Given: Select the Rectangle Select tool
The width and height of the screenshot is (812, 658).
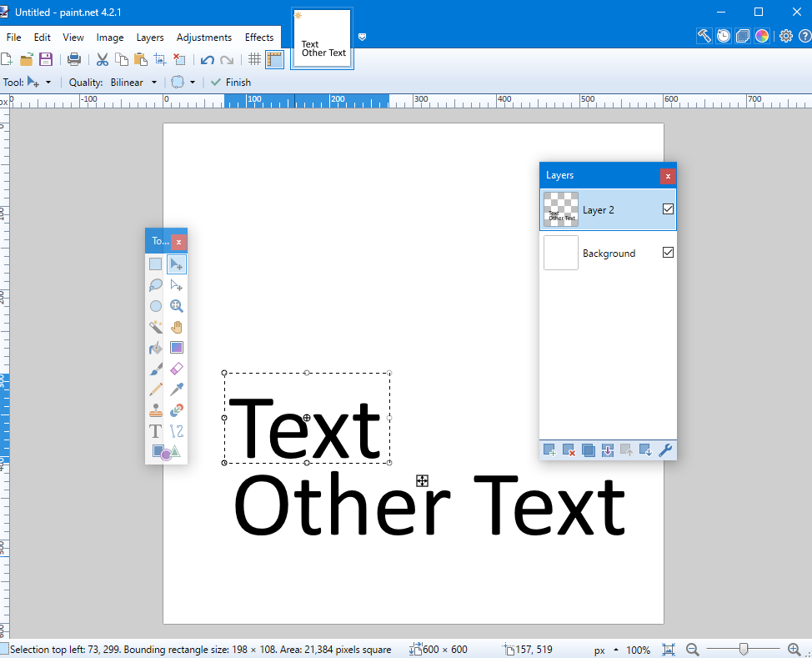Looking at the screenshot, I should pos(155,264).
